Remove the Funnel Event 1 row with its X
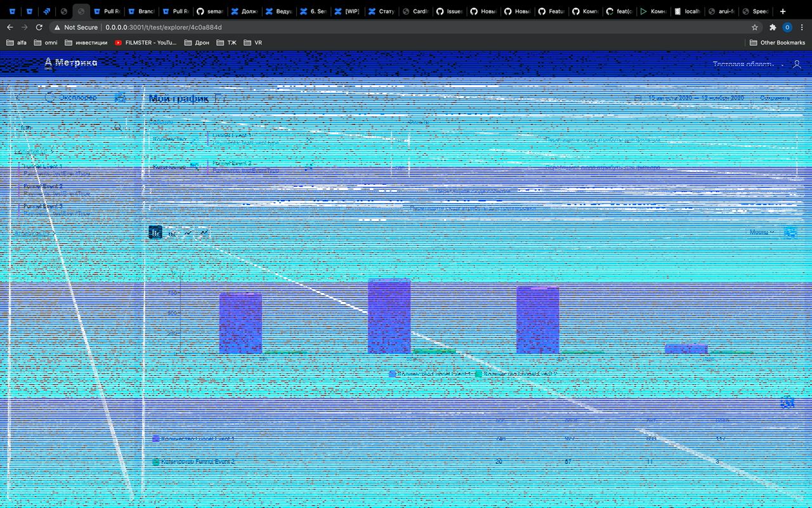The image size is (812, 508). [309, 139]
